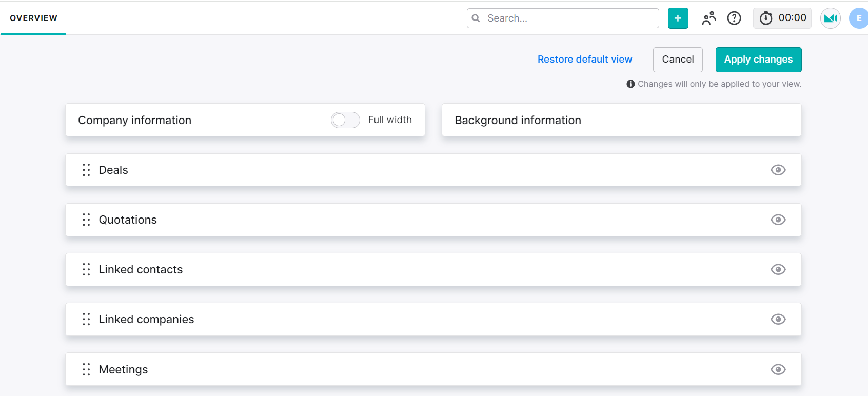Start the 00:00 stopwatch timer
868x396 pixels.
coord(782,18)
